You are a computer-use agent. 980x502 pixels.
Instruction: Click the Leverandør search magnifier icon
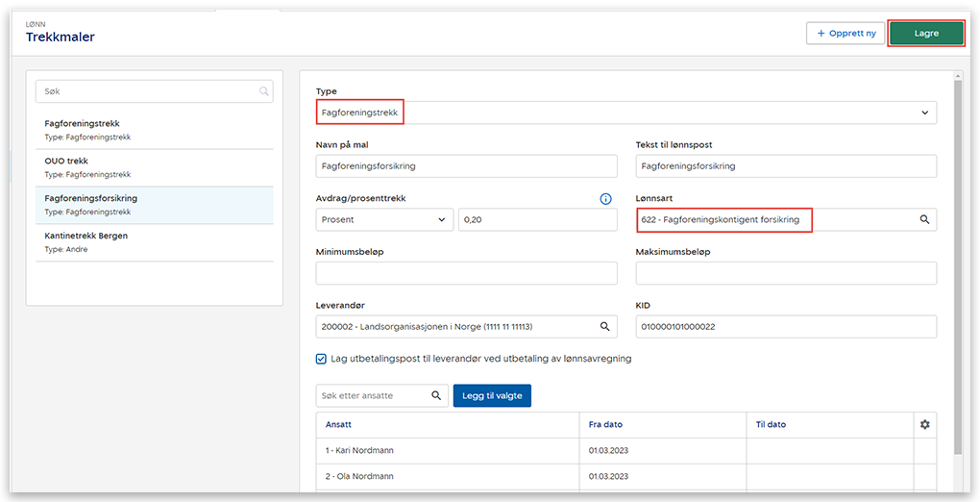605,327
